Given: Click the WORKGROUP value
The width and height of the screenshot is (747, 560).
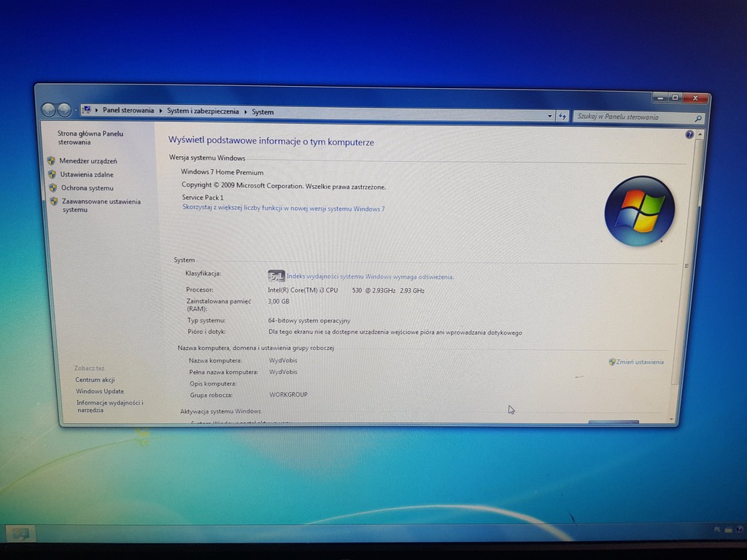Looking at the screenshot, I should (x=288, y=394).
